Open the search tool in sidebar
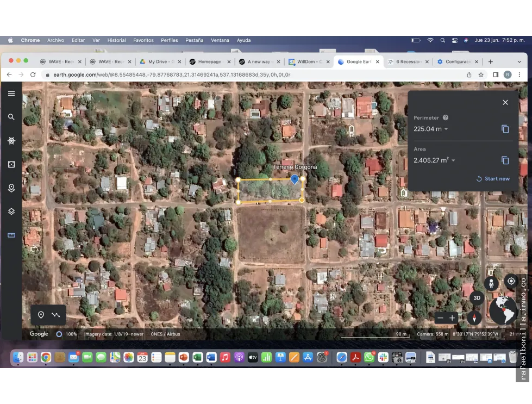This screenshot has height=404, width=532. coord(11,117)
